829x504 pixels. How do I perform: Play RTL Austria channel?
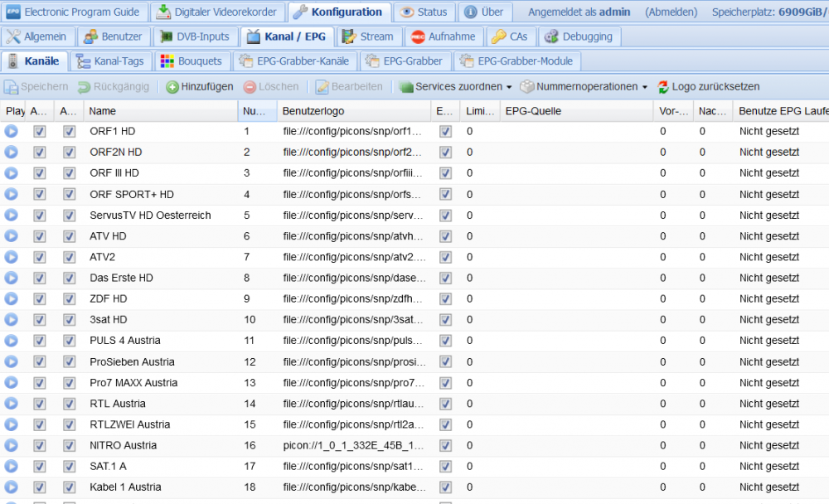[x=11, y=404]
